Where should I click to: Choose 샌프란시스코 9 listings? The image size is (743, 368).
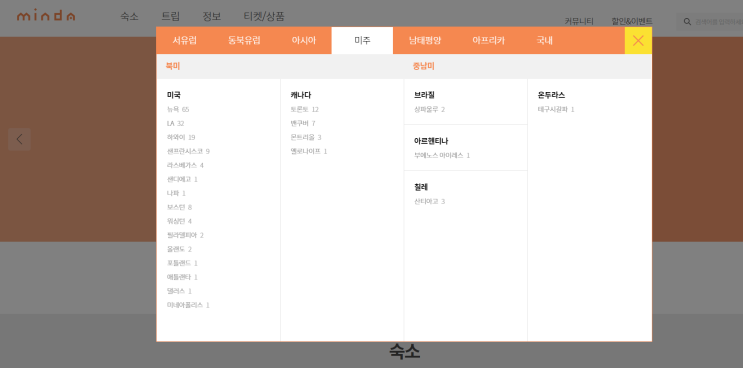coord(188,152)
